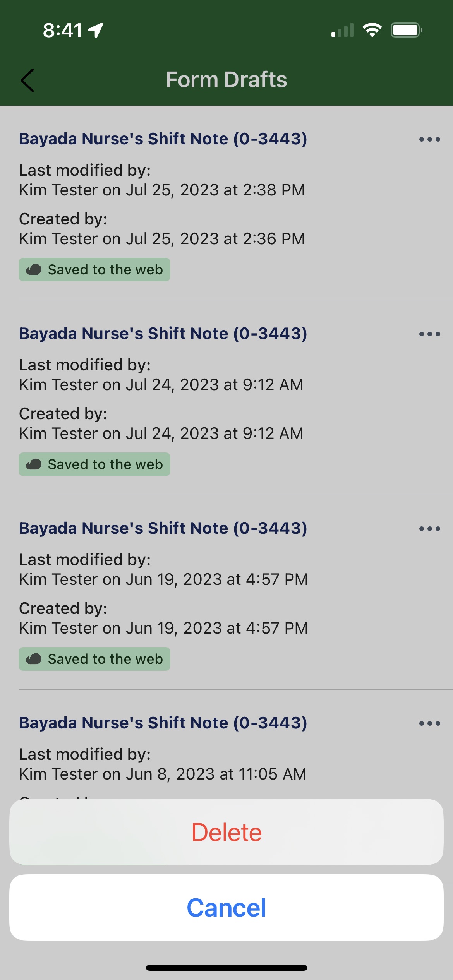The height and width of the screenshot is (980, 453).
Task: Tap cloud icon on Jul 24 draft badge
Action: pos(34,464)
